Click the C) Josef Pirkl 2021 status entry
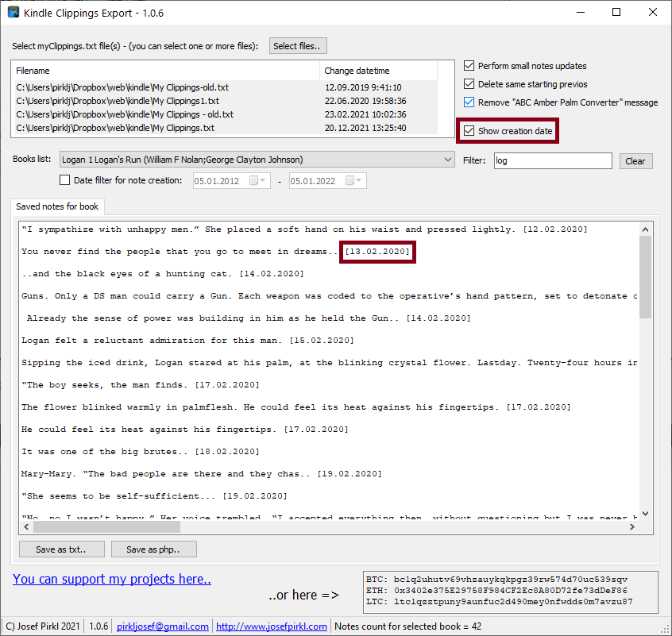Screen dimensions: 672x636 [43, 626]
